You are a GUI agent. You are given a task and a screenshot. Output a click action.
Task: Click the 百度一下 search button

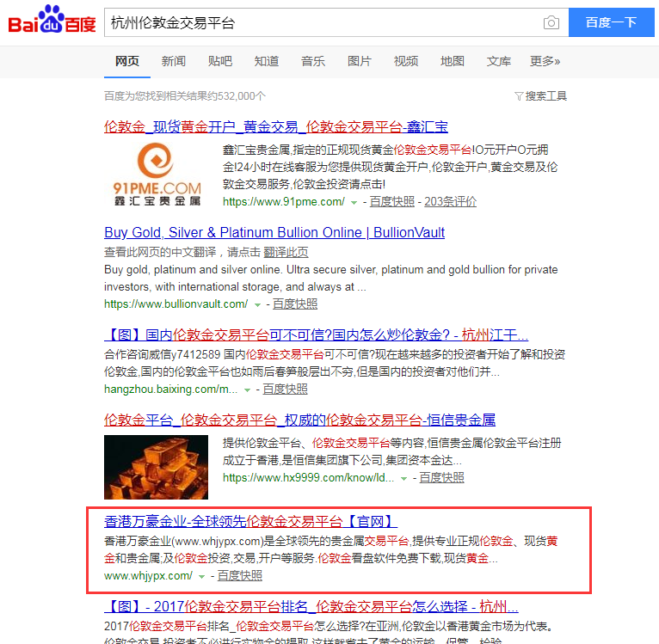pyautogui.click(x=611, y=22)
